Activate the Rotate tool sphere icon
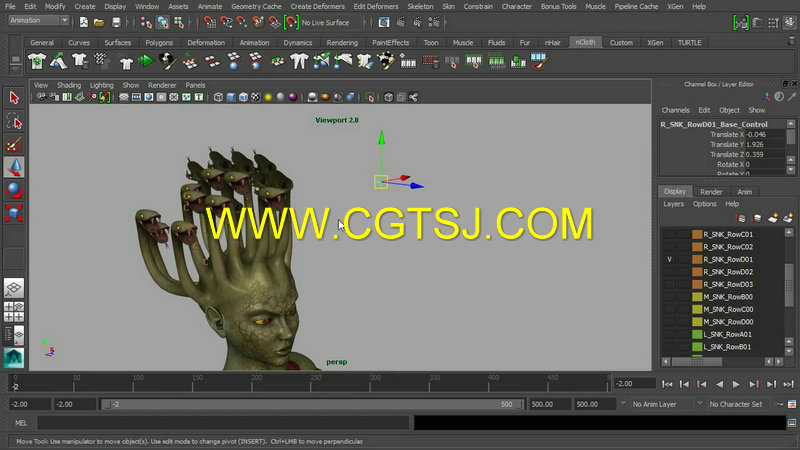 14,190
